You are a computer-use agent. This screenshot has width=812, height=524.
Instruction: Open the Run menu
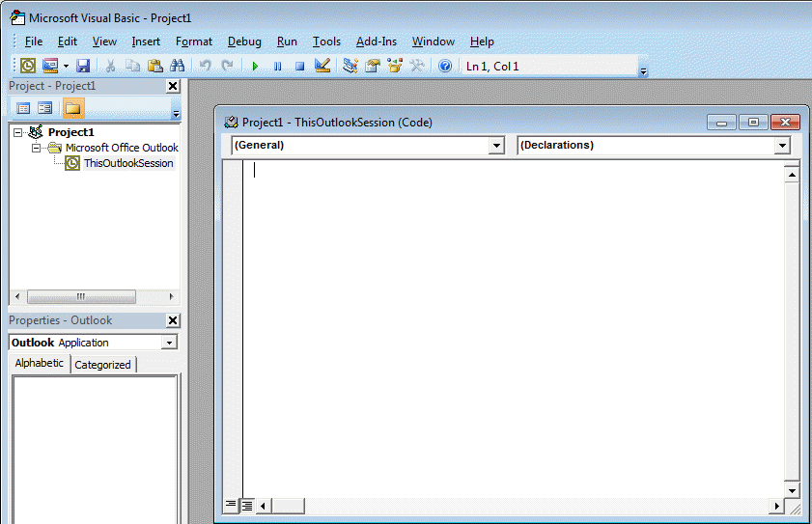point(287,41)
